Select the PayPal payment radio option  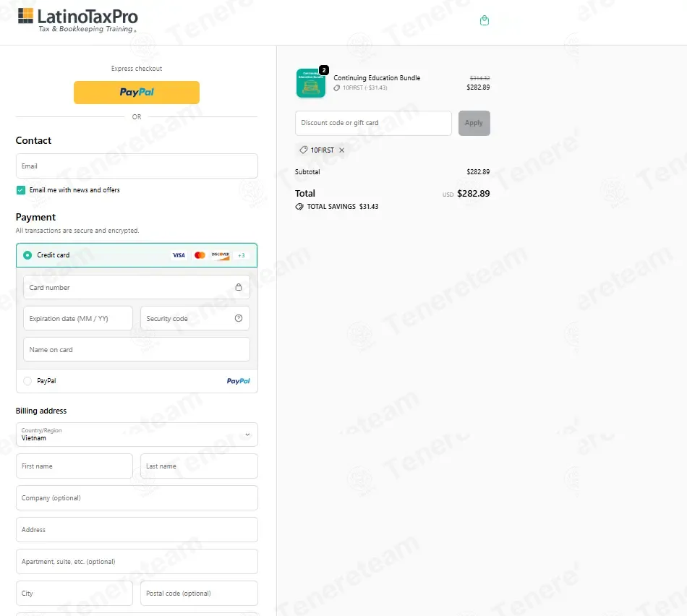pyautogui.click(x=27, y=381)
